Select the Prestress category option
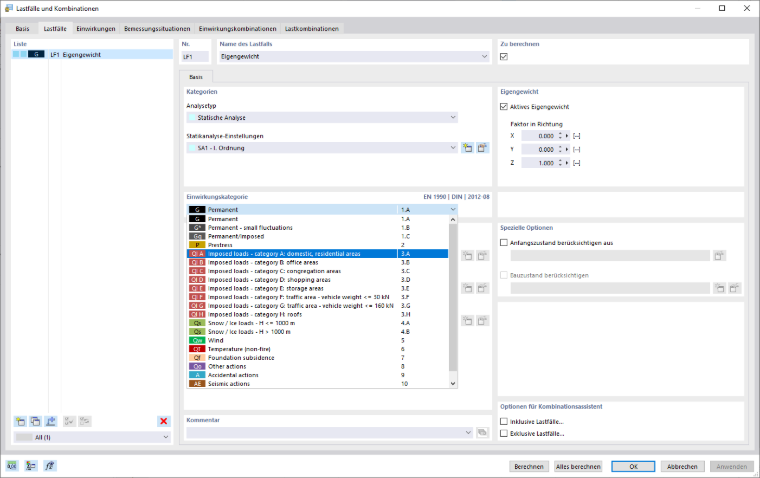760x478 pixels. point(317,245)
